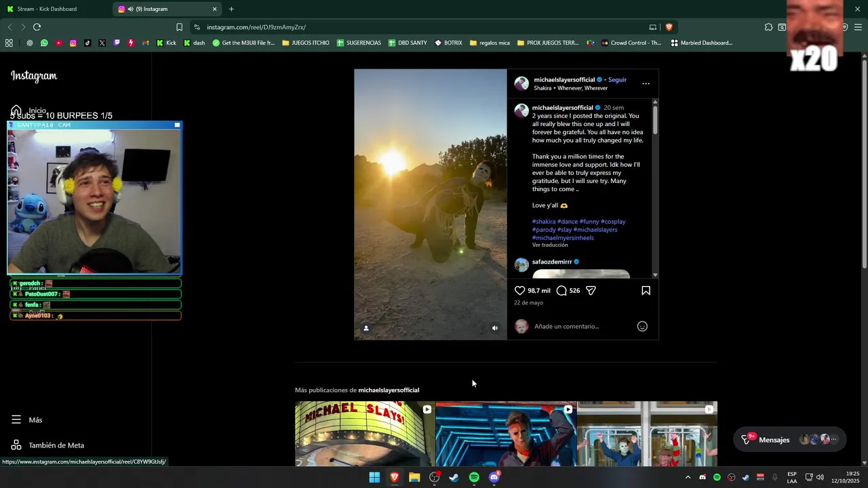
Task: Click 'Ver traducción' under the caption
Action: [x=550, y=245]
